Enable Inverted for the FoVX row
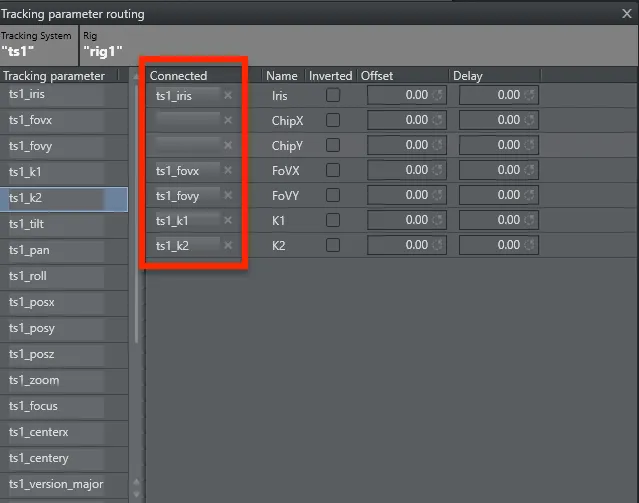 (333, 170)
